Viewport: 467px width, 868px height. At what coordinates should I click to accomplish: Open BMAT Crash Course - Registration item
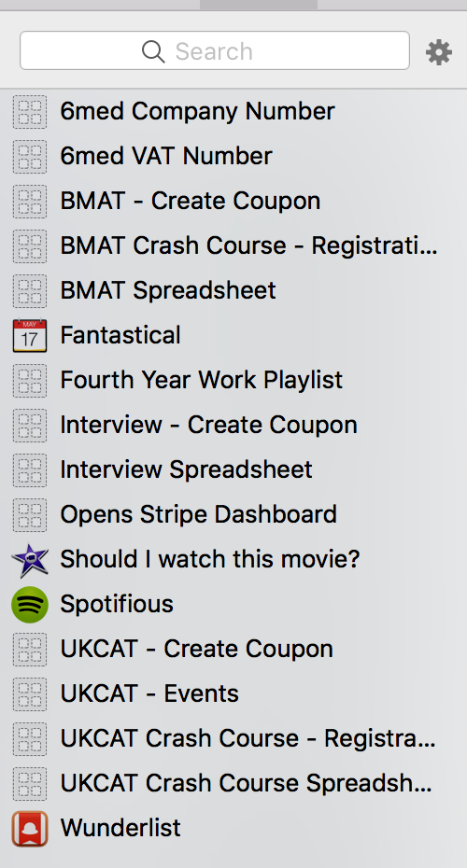point(233,245)
